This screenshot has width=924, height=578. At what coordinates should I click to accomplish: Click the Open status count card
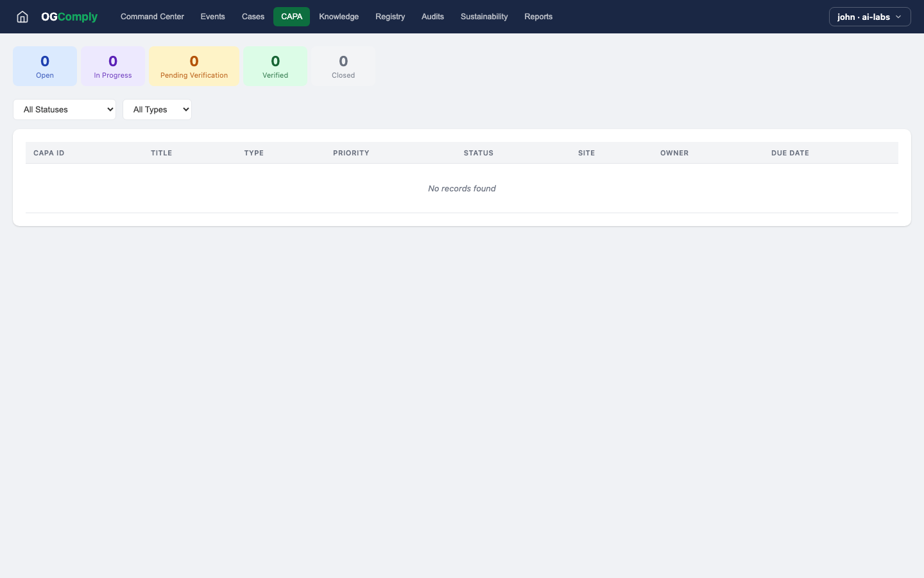click(45, 66)
